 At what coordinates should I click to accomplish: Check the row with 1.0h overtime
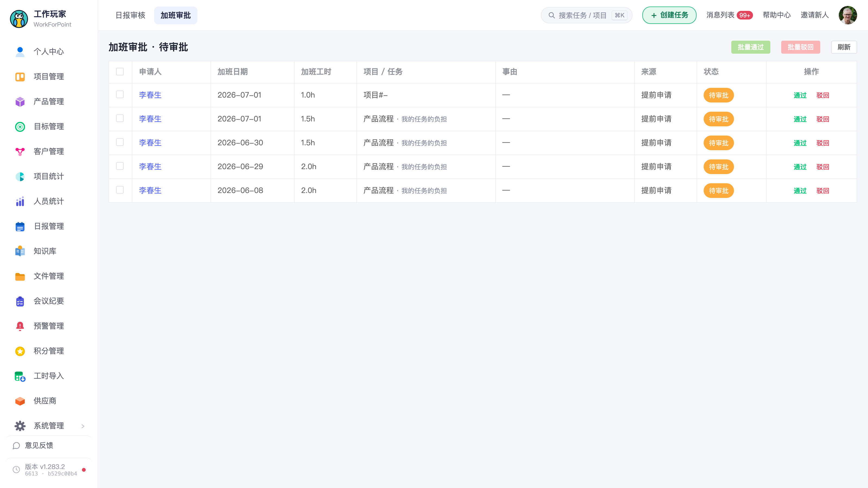coord(120,94)
